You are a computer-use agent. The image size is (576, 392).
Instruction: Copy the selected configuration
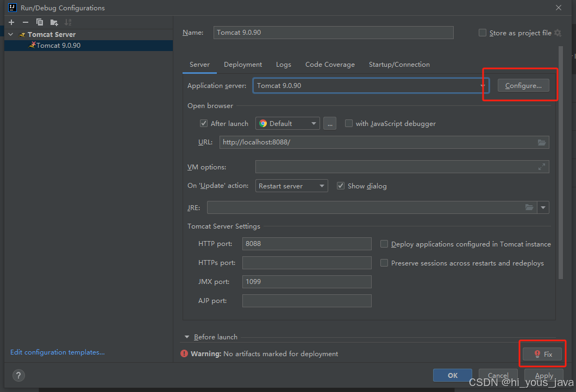pyautogui.click(x=39, y=22)
